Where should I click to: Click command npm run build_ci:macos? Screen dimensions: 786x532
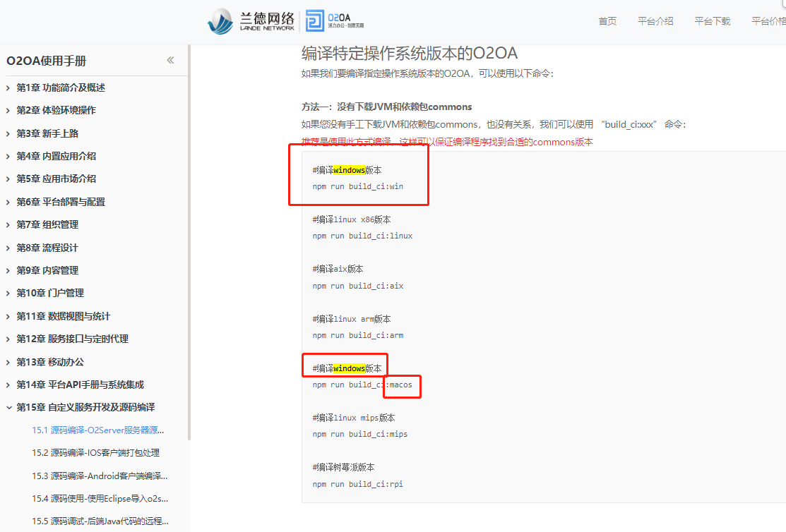tap(362, 385)
